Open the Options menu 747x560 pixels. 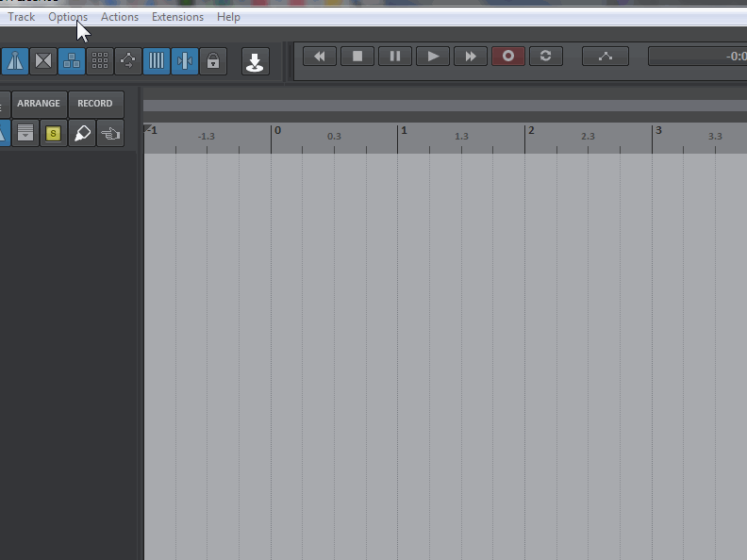[68, 17]
